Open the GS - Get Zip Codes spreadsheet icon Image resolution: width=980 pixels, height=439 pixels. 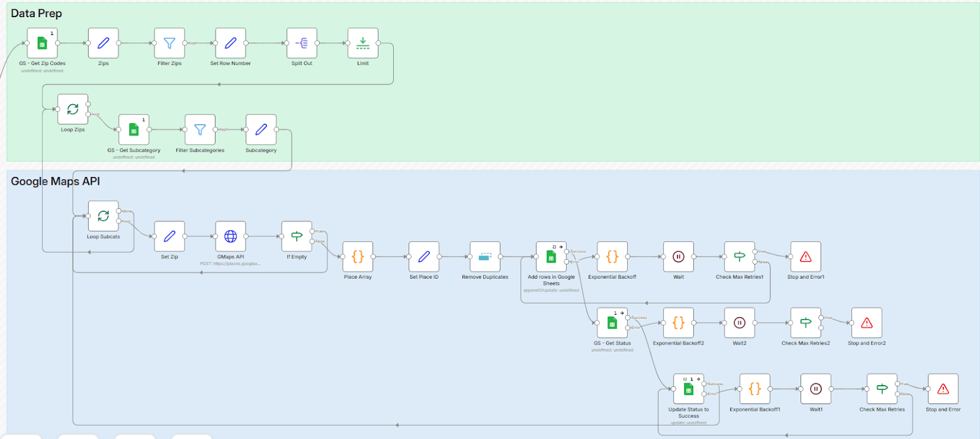(x=41, y=43)
